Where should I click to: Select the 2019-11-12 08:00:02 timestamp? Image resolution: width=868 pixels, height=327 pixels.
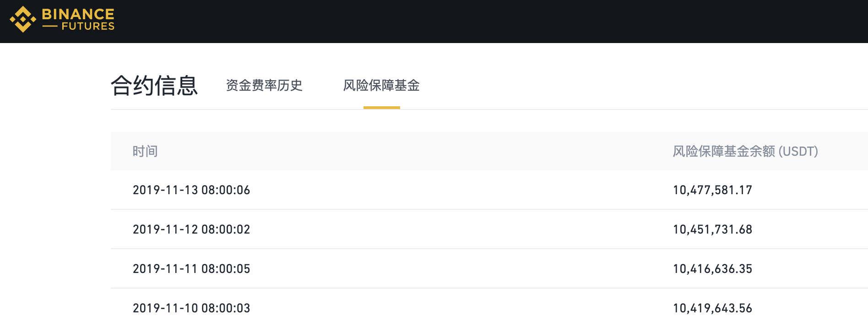coord(191,229)
